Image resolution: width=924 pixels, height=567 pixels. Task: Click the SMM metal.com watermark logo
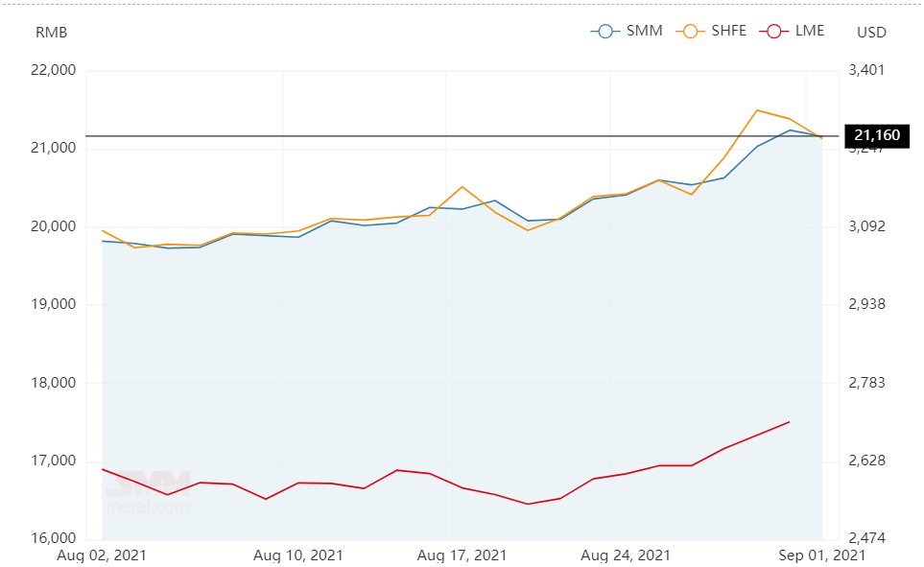point(149,493)
